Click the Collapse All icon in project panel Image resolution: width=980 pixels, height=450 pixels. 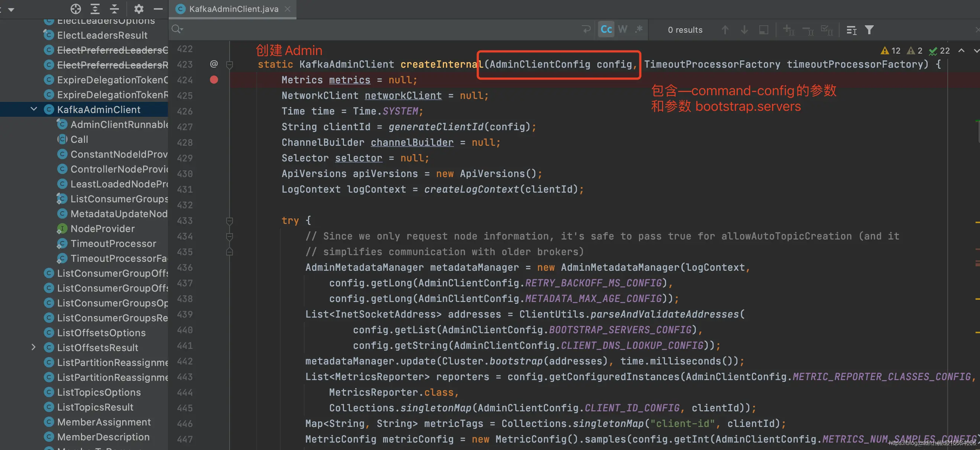(114, 9)
